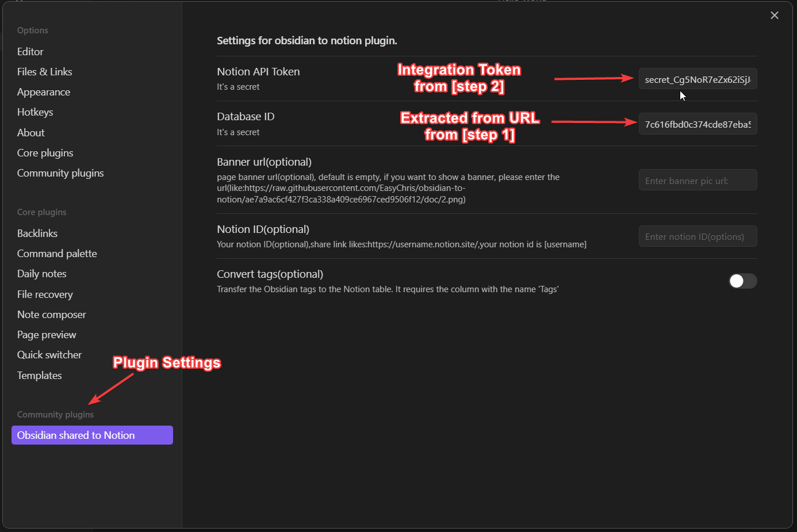Focus the notion ID options field
Screen dimensions: 797x532
(x=697, y=236)
